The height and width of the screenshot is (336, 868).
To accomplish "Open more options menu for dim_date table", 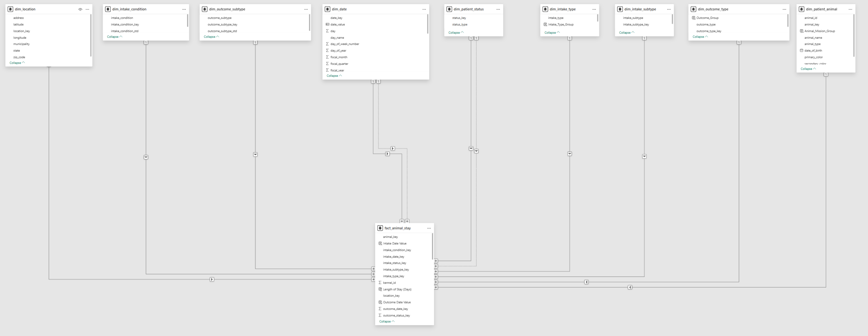I will coord(424,9).
